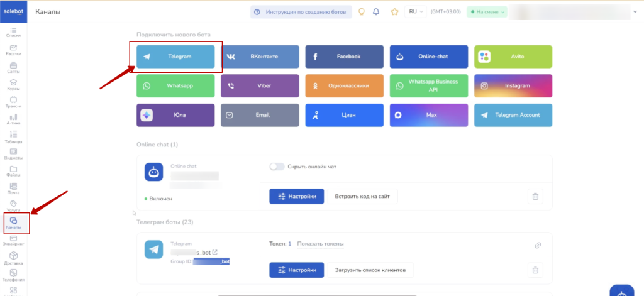644x296 pixels.
Task: Open Почта in the sidebar
Action: click(14, 189)
